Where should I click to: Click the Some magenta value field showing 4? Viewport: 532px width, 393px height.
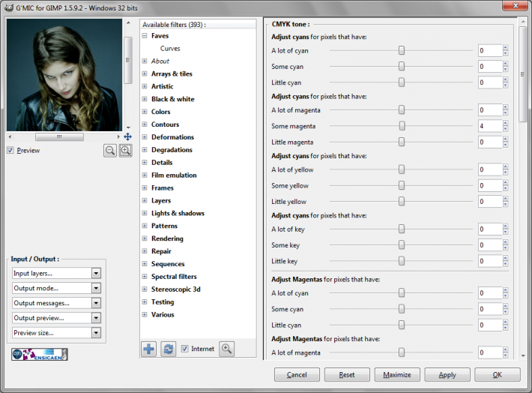490,126
